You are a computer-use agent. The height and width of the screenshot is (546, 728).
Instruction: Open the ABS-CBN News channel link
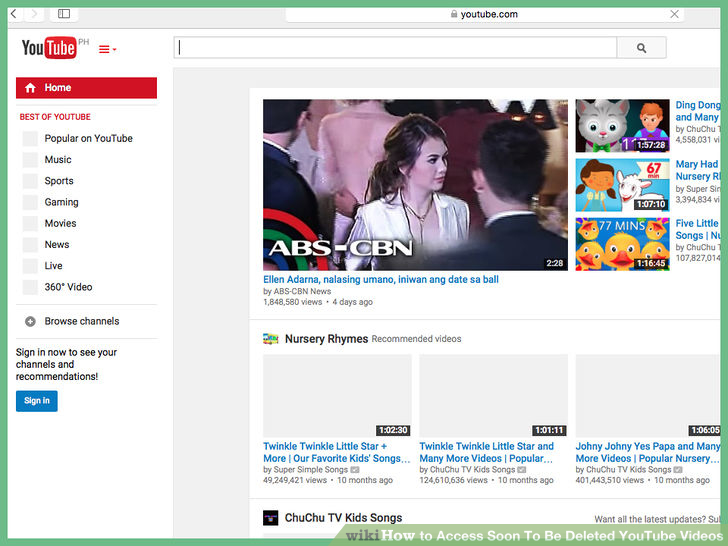point(302,291)
